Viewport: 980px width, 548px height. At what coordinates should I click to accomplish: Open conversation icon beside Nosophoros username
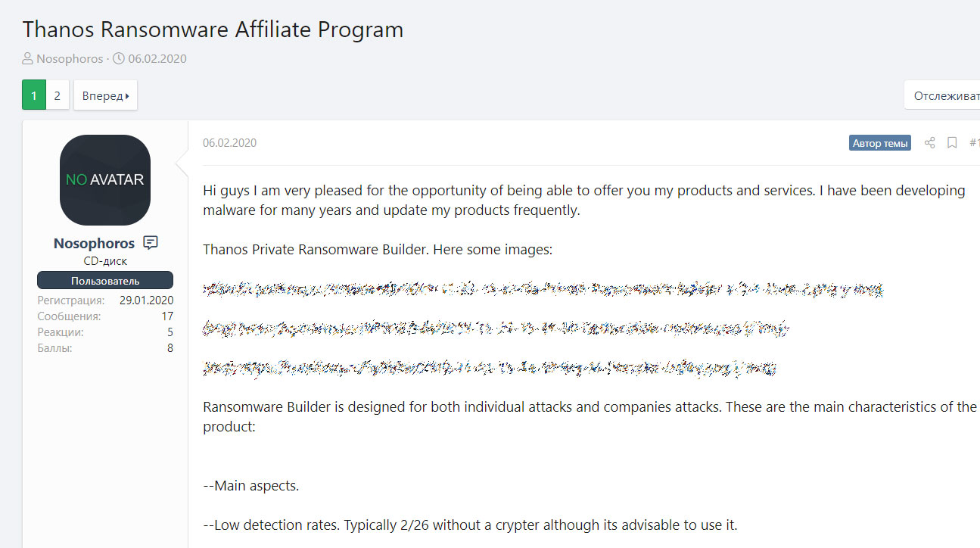pyautogui.click(x=151, y=243)
